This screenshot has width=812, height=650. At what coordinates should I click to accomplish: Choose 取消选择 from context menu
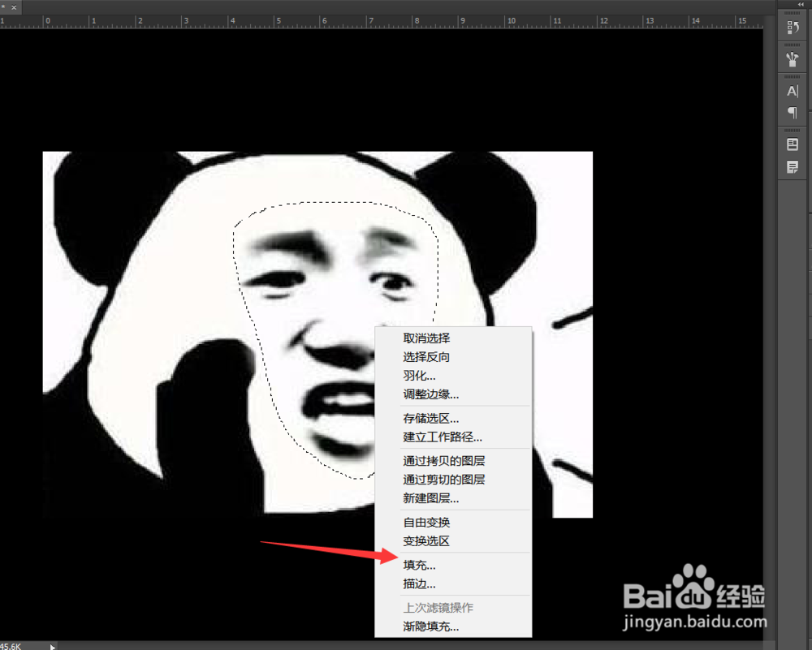pyautogui.click(x=453, y=338)
